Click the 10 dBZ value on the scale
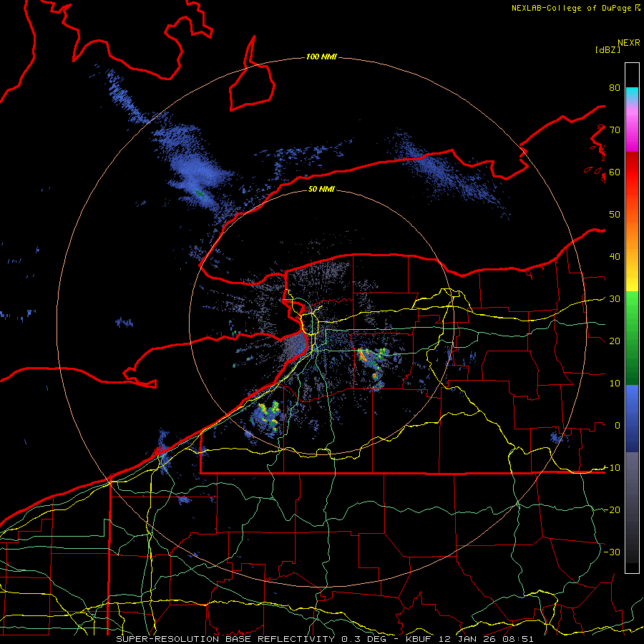This screenshot has height=644, width=644. pyautogui.click(x=615, y=384)
